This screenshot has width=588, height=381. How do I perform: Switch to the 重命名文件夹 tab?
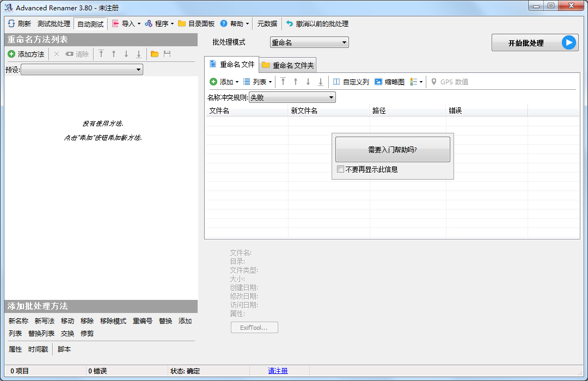pos(287,65)
